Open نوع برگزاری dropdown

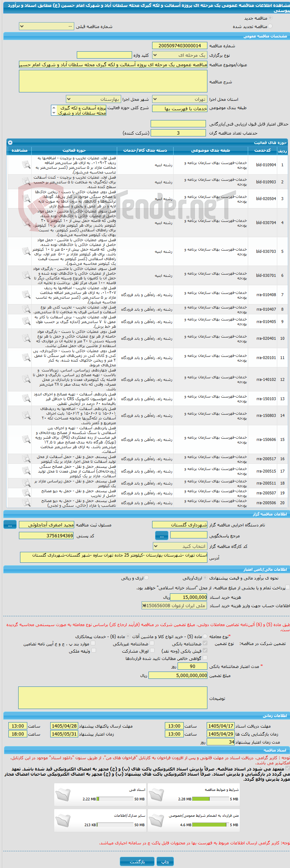tap(179, 55)
